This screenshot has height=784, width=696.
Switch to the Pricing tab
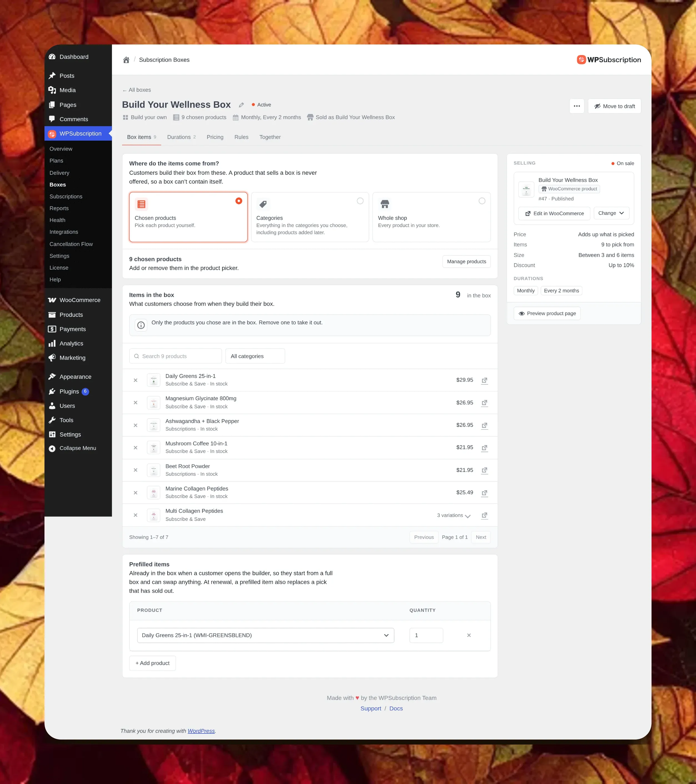click(x=215, y=137)
